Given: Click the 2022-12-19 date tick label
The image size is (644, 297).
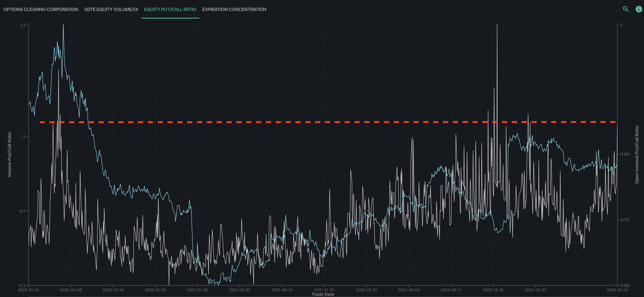Looking at the screenshot, I should click(x=493, y=290).
